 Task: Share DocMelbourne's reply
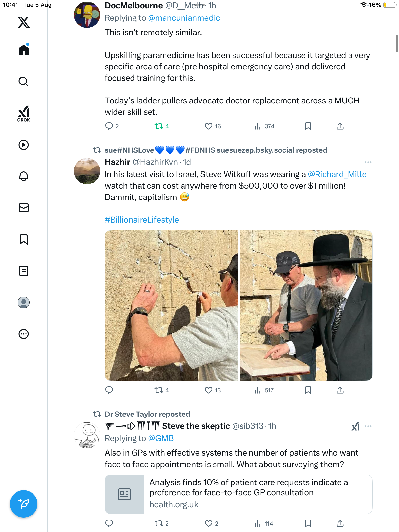[340, 126]
